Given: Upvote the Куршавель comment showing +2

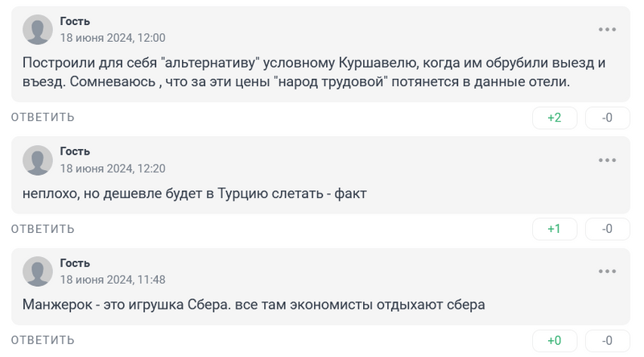Looking at the screenshot, I should [x=555, y=118].
